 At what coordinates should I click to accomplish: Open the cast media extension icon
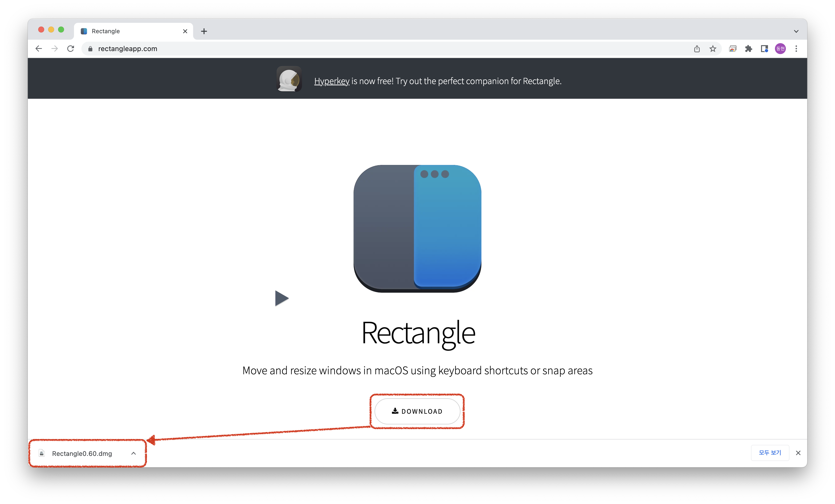point(733,49)
